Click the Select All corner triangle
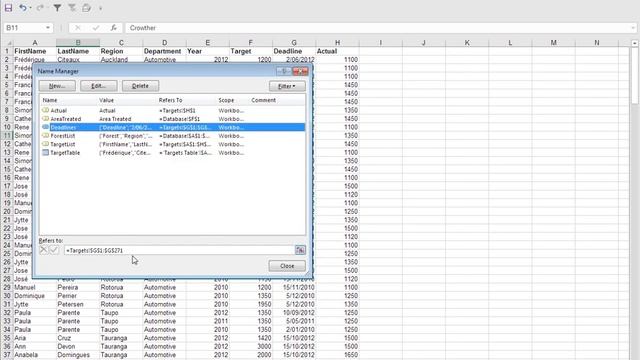 8,42
